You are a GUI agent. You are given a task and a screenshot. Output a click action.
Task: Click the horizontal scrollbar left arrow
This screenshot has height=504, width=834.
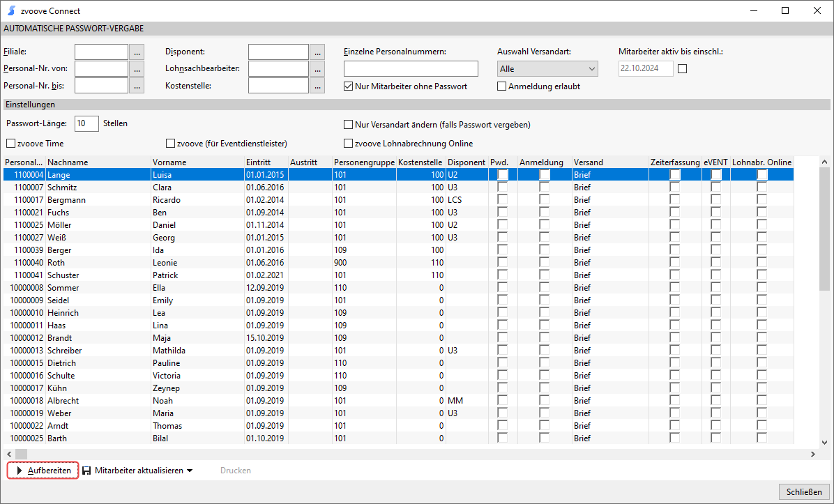(x=8, y=454)
